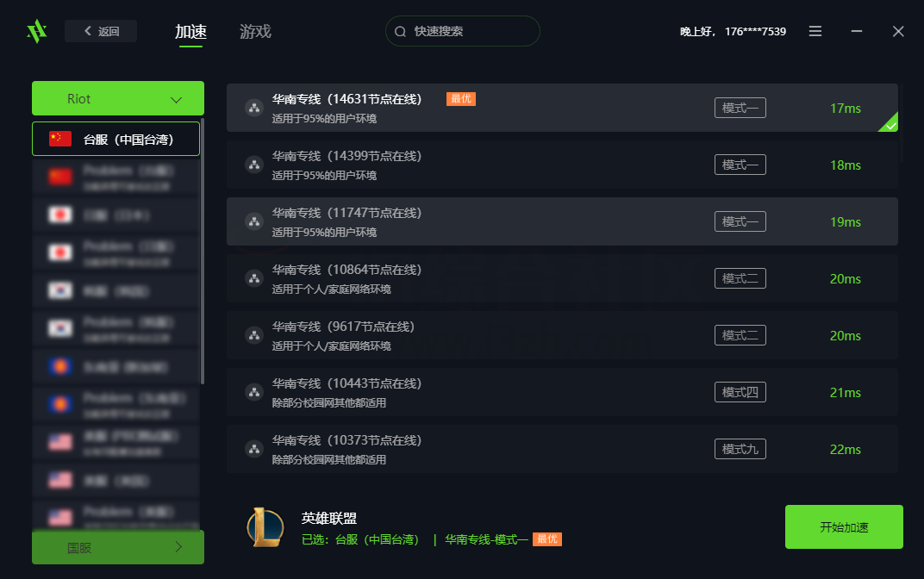This screenshot has width=924, height=579.
Task: Go back with the 返回 button
Action: (x=101, y=31)
